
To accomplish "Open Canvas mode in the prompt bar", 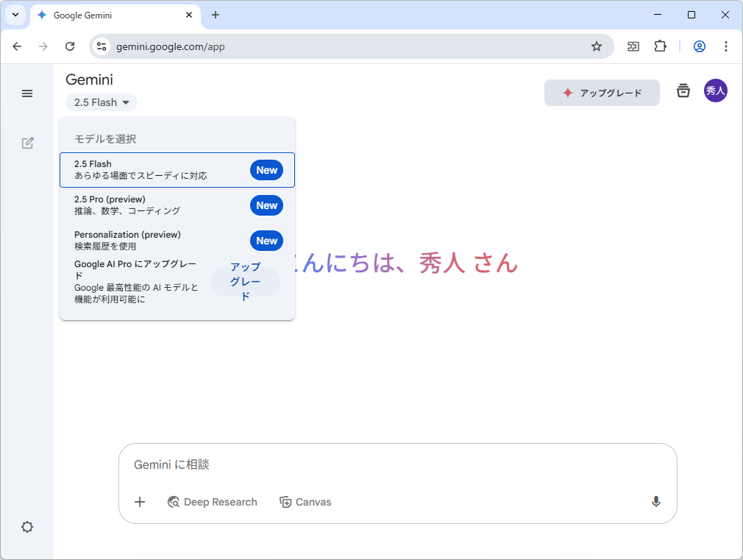I will pyautogui.click(x=305, y=502).
